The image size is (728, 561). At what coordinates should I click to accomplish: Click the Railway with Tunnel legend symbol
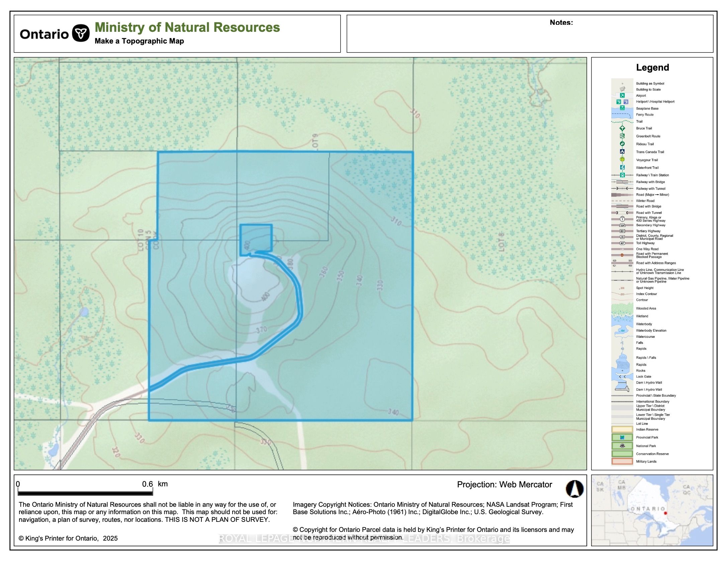pos(622,188)
